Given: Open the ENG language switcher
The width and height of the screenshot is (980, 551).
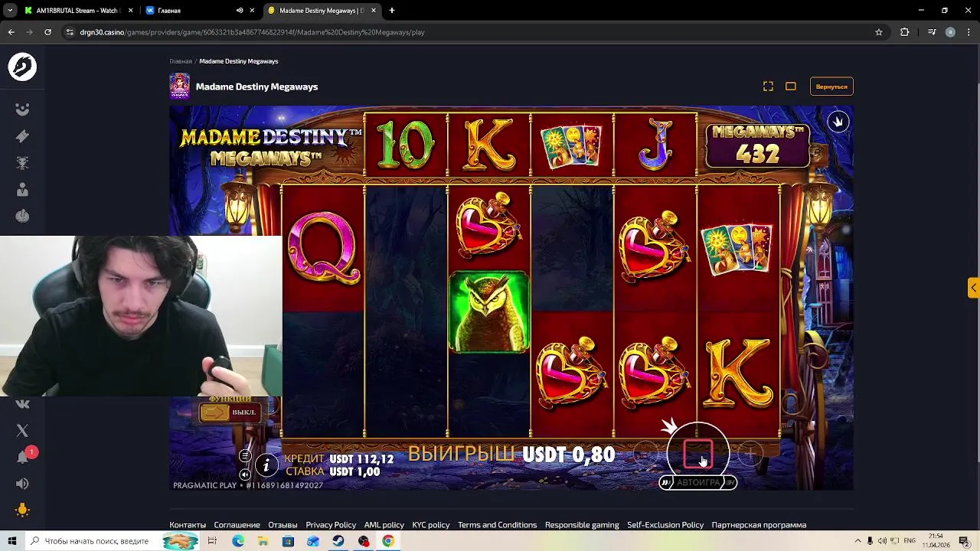Looking at the screenshot, I should (910, 541).
